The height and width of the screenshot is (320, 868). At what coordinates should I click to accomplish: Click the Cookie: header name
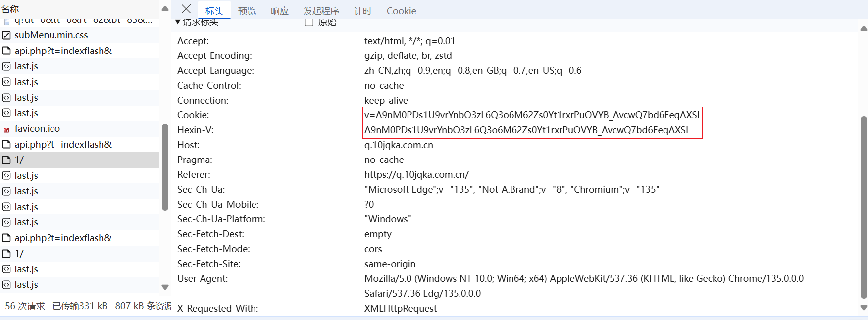point(193,115)
